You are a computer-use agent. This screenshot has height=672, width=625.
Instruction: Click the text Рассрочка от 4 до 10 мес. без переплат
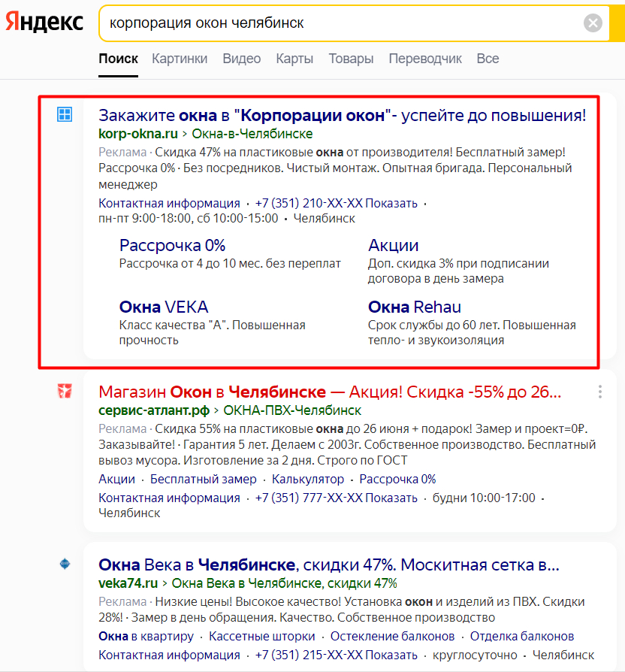[230, 264]
